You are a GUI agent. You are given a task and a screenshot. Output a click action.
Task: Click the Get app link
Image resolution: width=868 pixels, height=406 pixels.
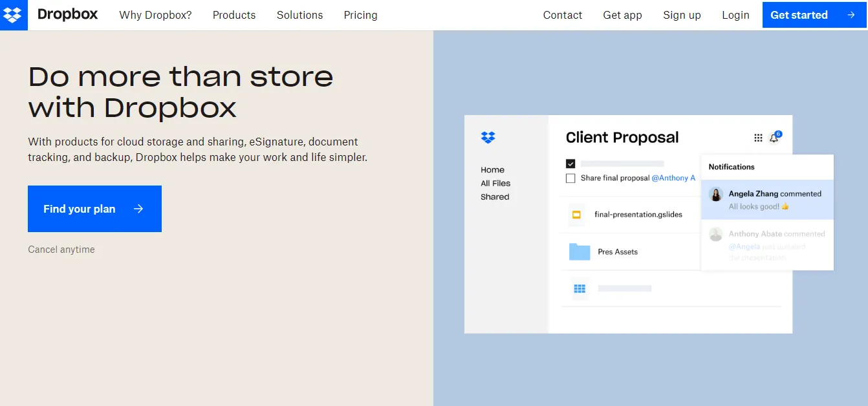622,15
